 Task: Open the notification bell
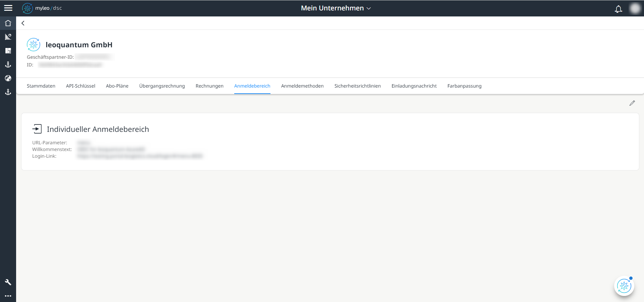618,9
